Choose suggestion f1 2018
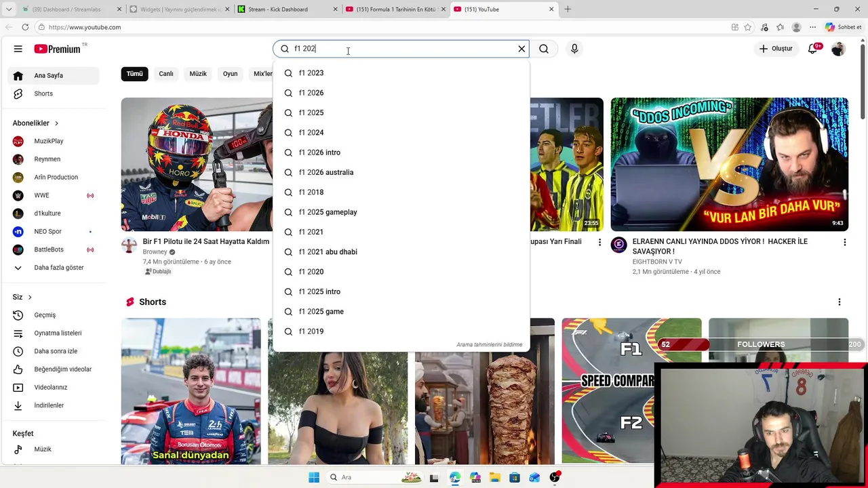 [401, 192]
